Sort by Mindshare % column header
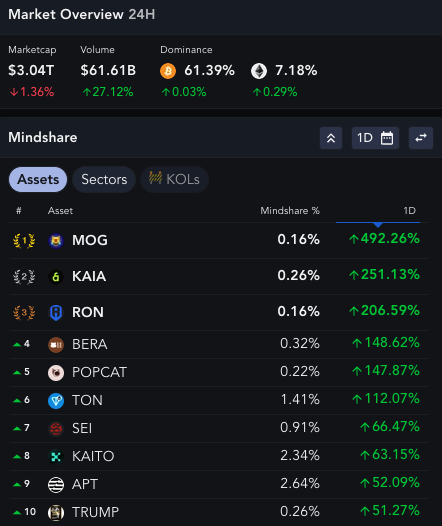 (290, 211)
